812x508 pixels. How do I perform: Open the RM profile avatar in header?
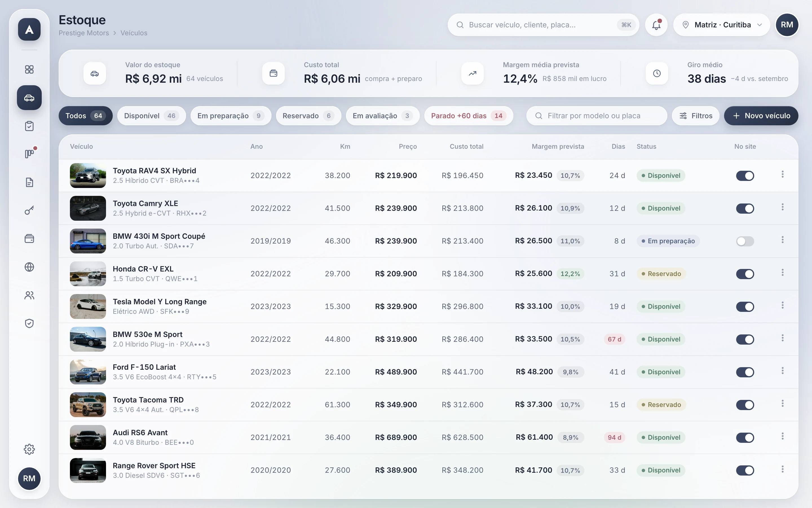[x=787, y=25]
